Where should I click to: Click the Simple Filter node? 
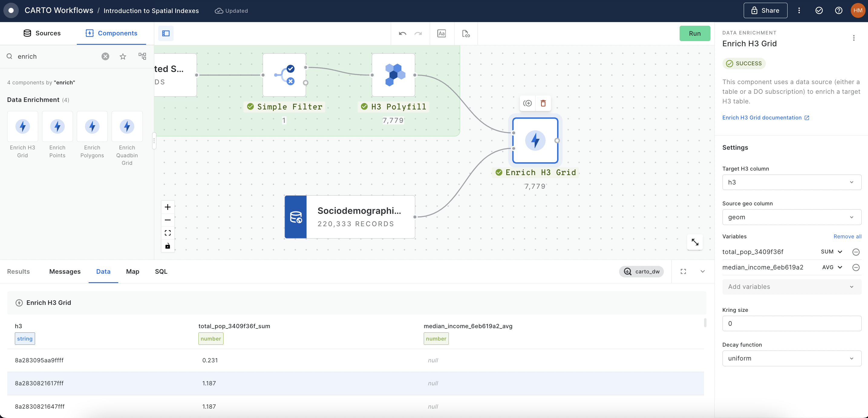pyautogui.click(x=284, y=75)
